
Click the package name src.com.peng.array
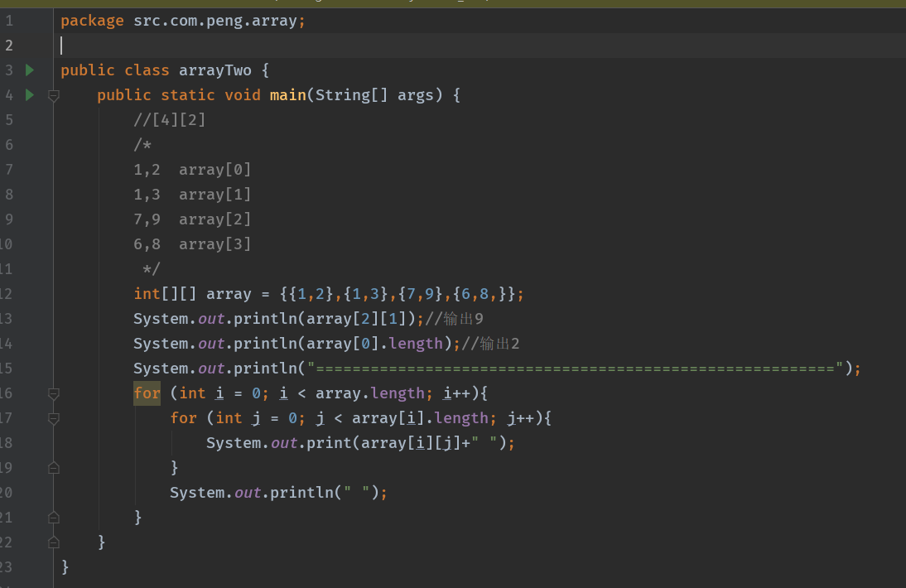pyautogui.click(x=215, y=21)
